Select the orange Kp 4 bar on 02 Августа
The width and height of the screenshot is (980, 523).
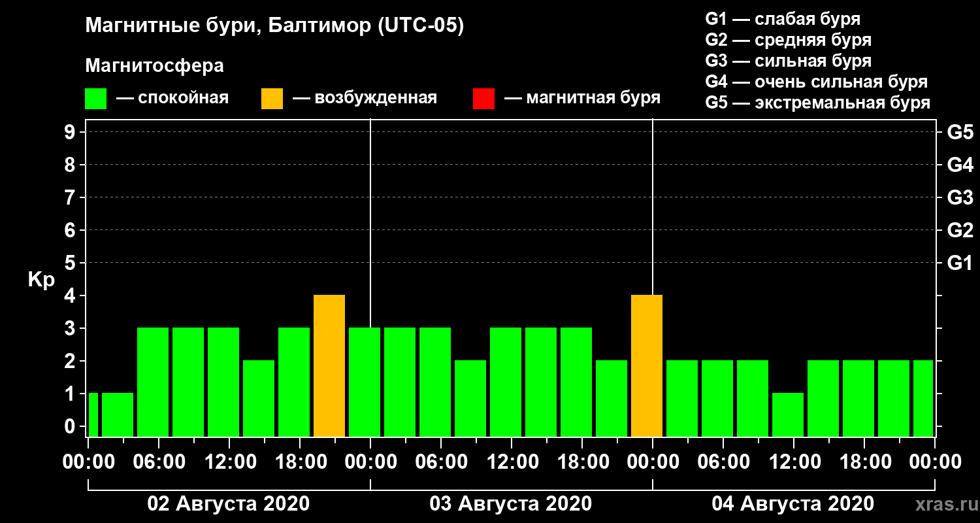(329, 365)
